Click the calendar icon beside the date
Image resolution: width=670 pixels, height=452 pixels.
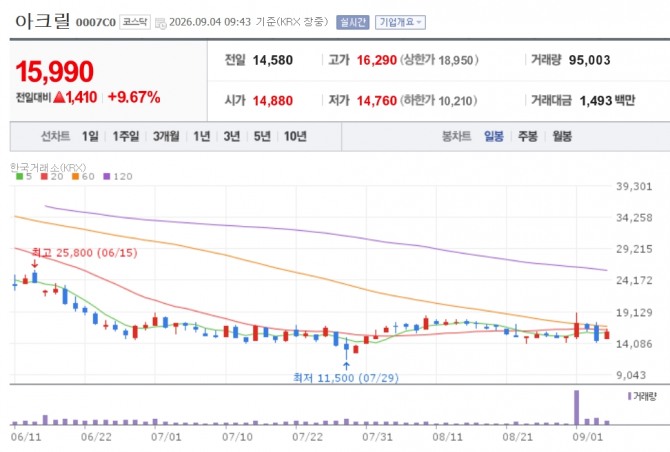coord(161,23)
